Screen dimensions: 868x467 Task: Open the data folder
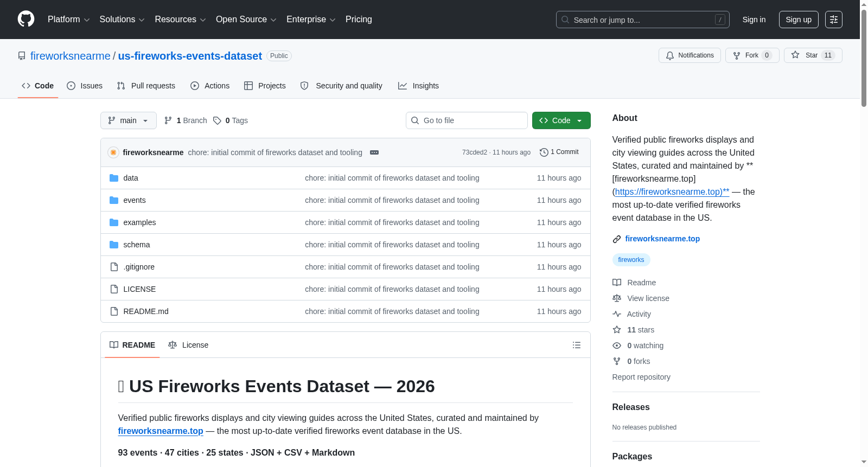pos(131,178)
